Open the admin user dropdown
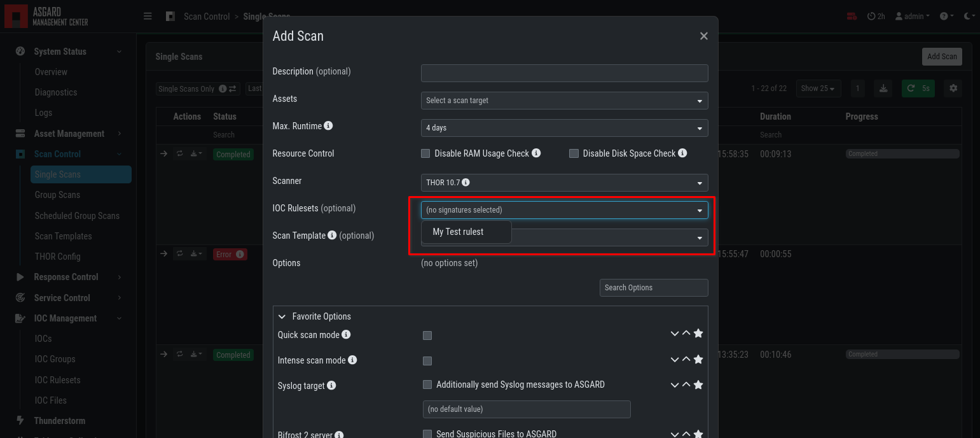The height and width of the screenshot is (438, 980). 913,16
